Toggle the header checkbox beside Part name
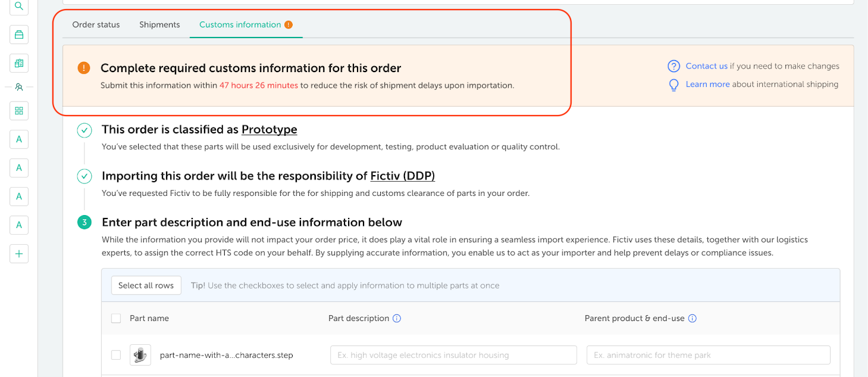The width and height of the screenshot is (868, 377). point(116,319)
